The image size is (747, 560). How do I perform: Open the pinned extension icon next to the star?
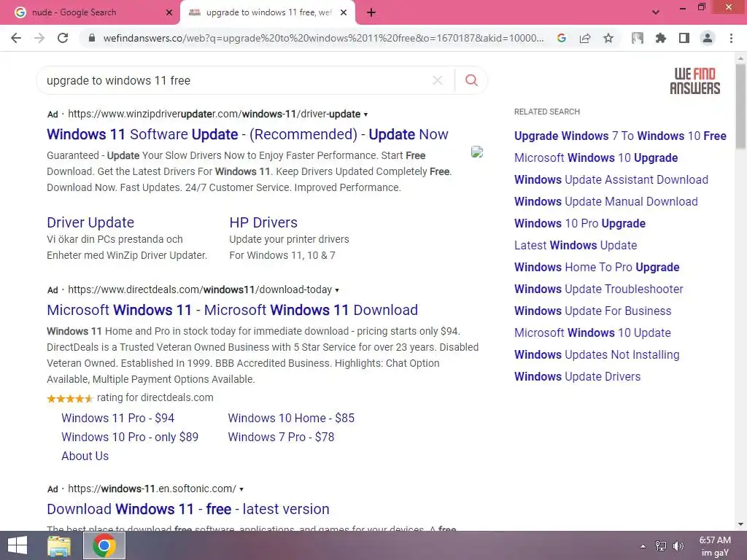pos(638,38)
